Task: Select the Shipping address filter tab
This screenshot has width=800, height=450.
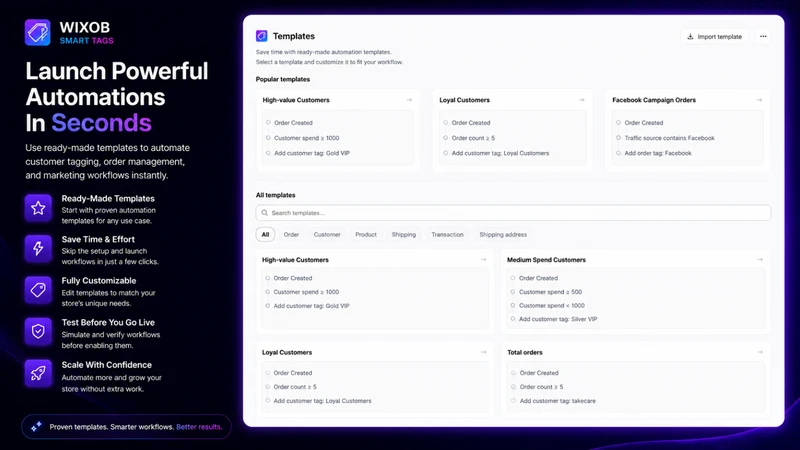Action: point(503,235)
